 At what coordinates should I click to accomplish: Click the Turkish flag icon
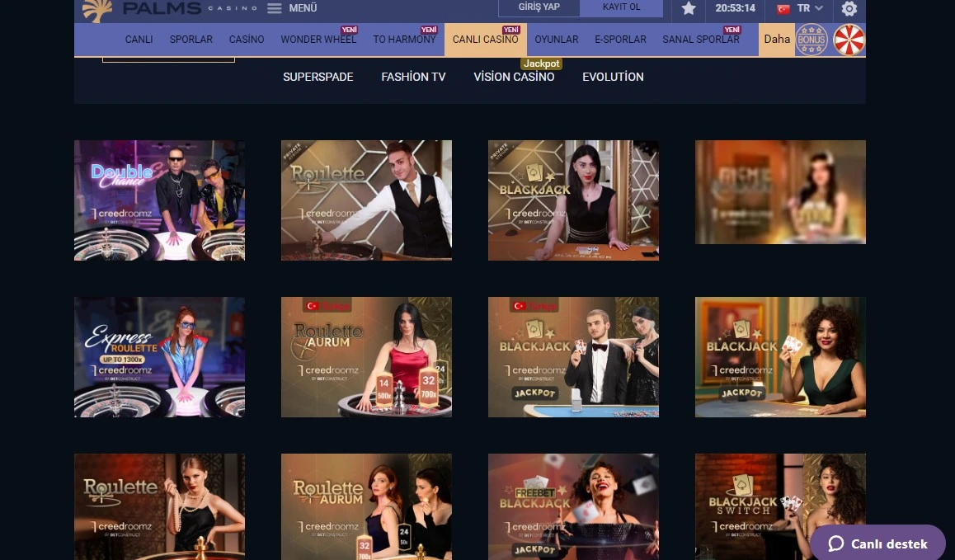click(783, 8)
